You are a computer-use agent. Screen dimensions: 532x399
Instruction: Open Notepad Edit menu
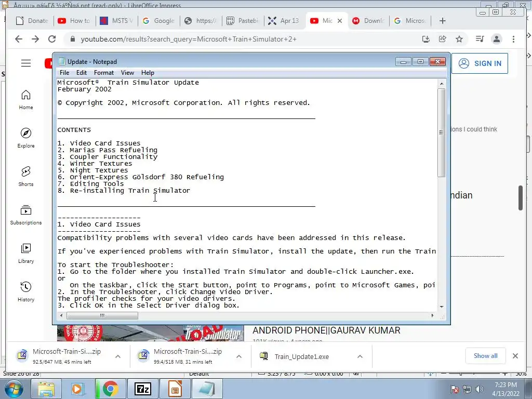click(82, 73)
